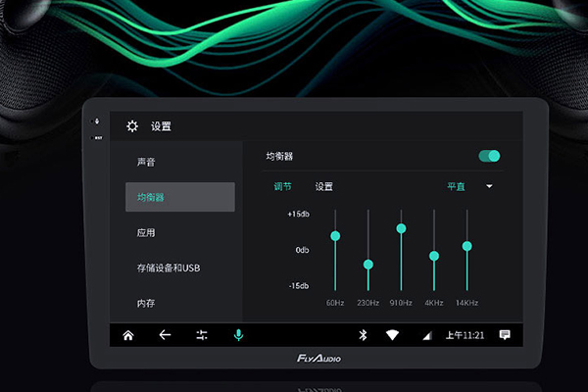Click the 60Hz frequency label
Image resolution: width=588 pixels, height=392 pixels.
tap(335, 303)
